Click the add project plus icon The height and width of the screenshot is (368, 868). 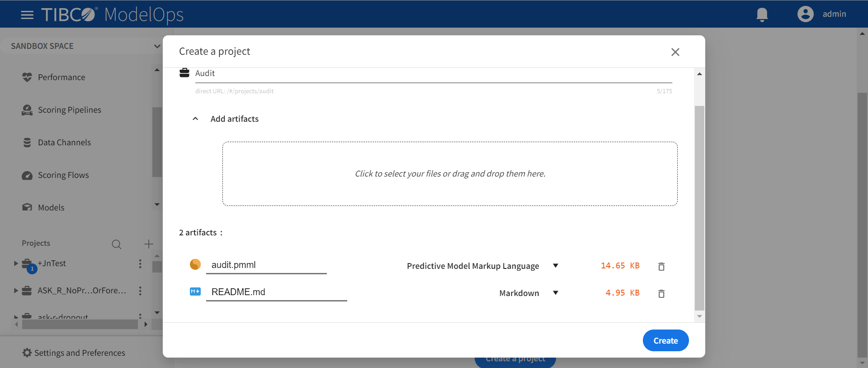click(149, 244)
